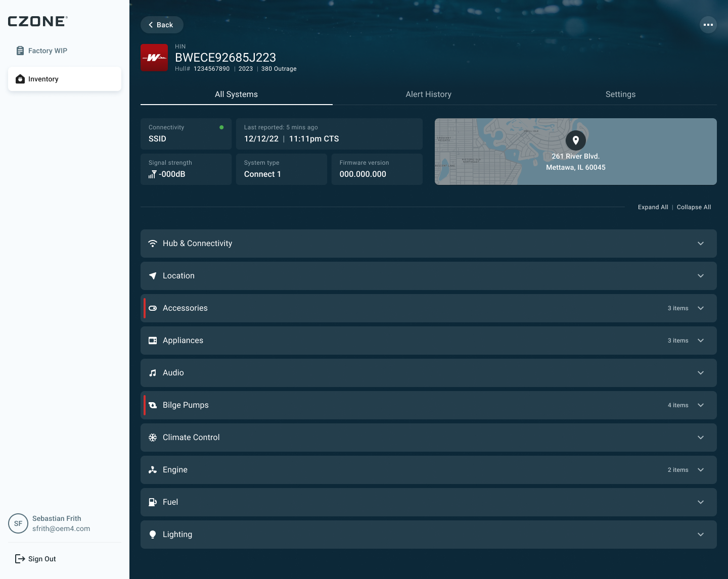728x579 pixels.
Task: Click the Sign Out label
Action: [x=42, y=559]
